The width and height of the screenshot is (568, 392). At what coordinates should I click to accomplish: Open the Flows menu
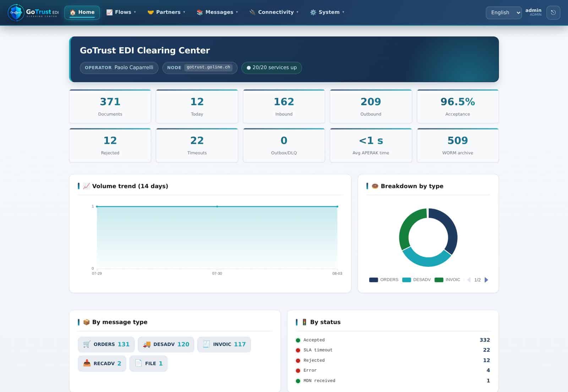(121, 12)
